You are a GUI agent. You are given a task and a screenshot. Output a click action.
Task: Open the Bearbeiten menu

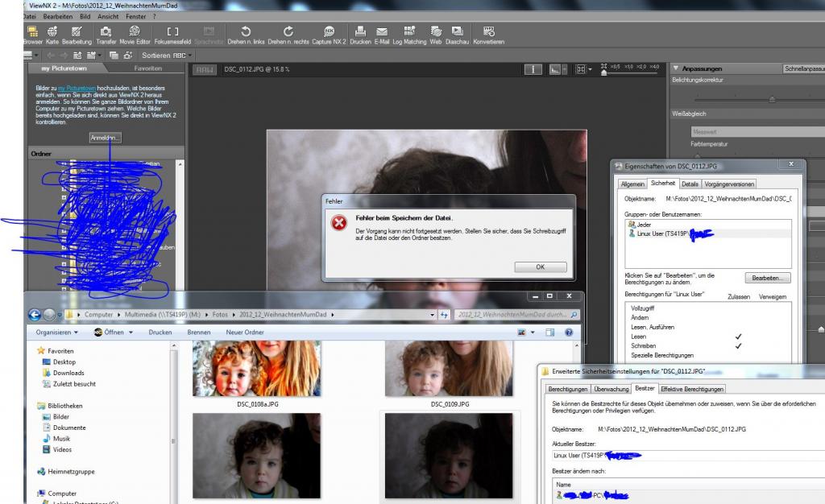(x=57, y=16)
